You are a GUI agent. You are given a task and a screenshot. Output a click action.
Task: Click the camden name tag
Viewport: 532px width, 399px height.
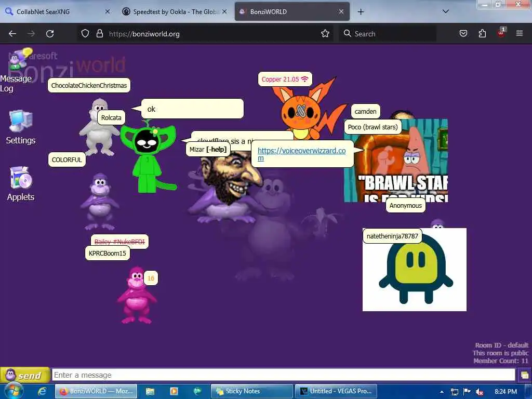365,111
